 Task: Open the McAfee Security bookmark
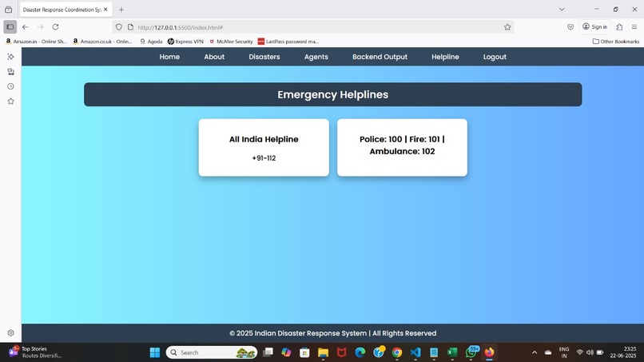(x=231, y=42)
